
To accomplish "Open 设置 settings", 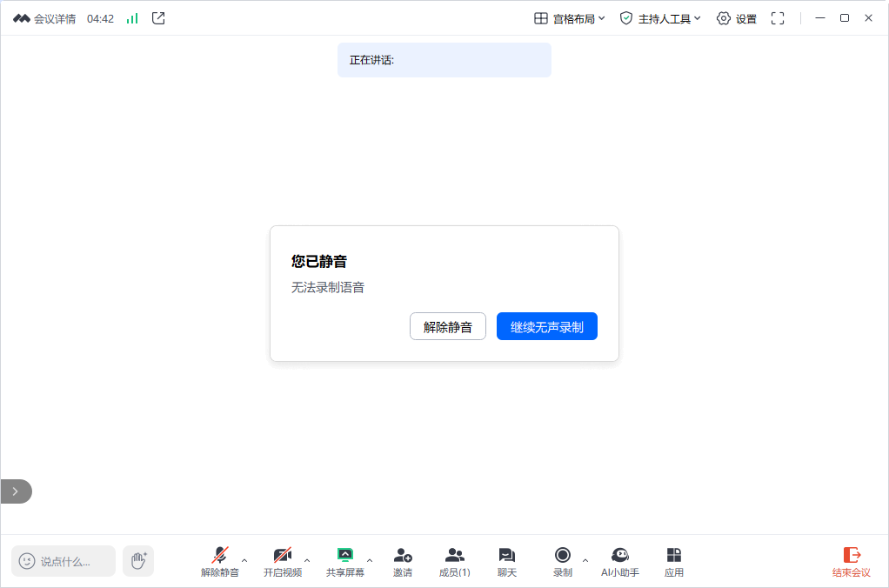I will (737, 19).
